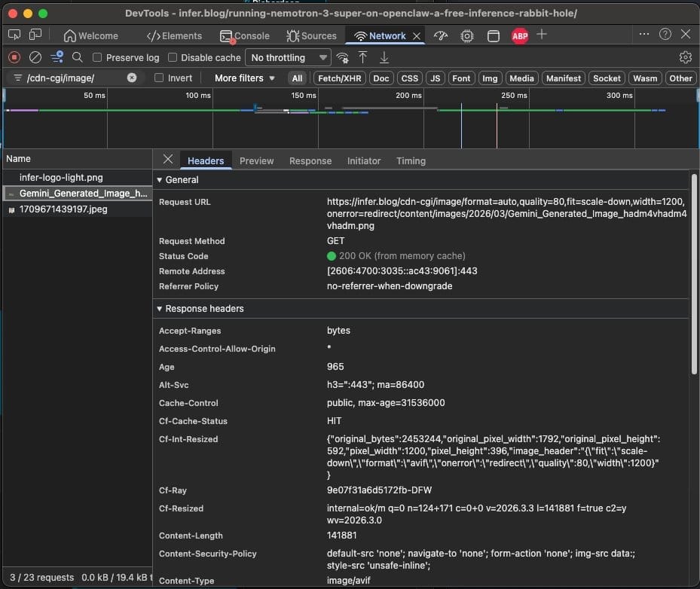Image resolution: width=700 pixels, height=589 pixels.
Task: Filter requests by Font type
Action: 460,78
